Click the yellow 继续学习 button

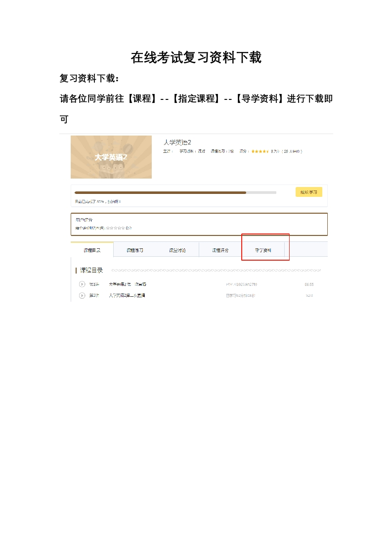pyautogui.click(x=309, y=192)
